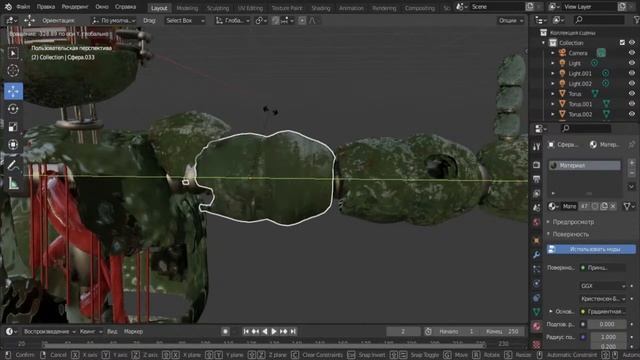Toggle snapping magnet in viewport header

point(276,20)
